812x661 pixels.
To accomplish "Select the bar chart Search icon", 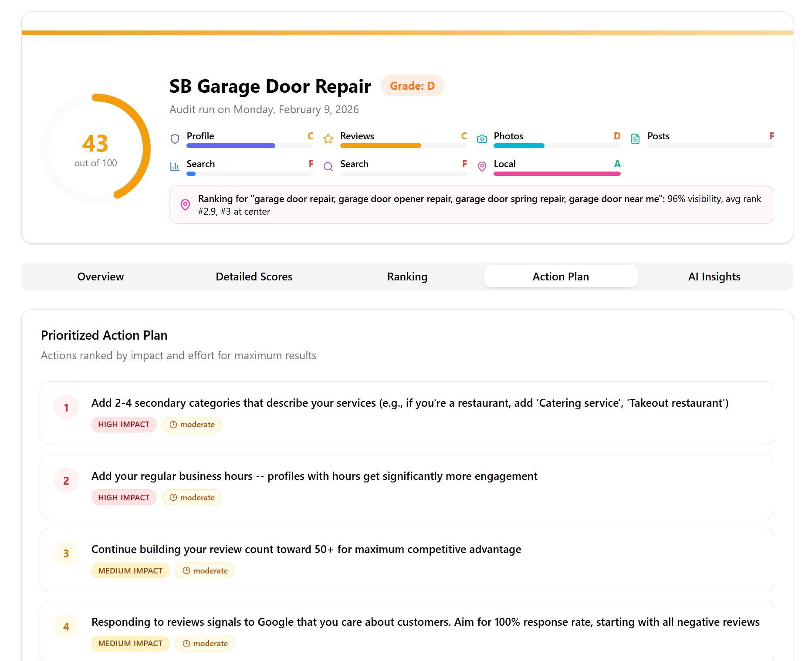I will [175, 167].
